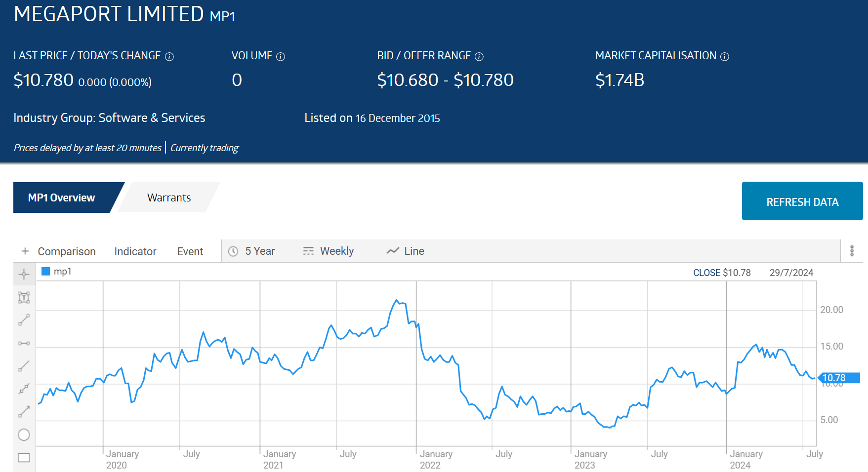Select the text annotation tool
Image resolution: width=868 pixels, height=472 pixels.
pos(24,297)
